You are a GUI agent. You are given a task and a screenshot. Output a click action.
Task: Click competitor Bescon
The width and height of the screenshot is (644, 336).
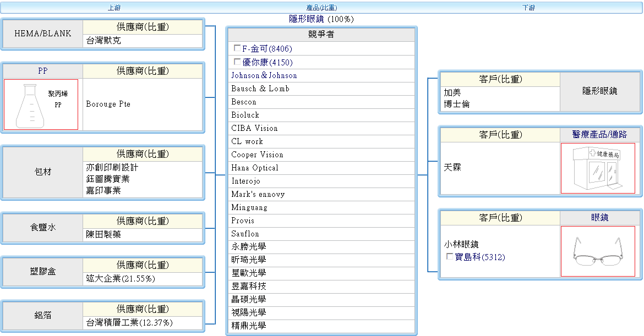pos(243,102)
